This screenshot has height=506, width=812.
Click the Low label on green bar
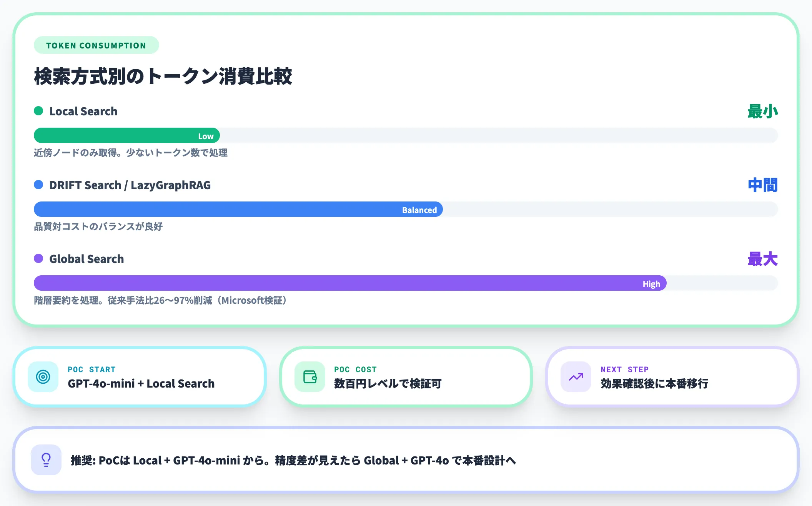pos(206,136)
